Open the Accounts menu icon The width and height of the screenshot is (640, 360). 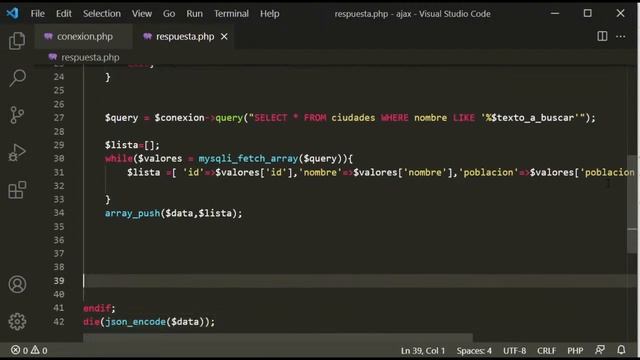(x=17, y=284)
